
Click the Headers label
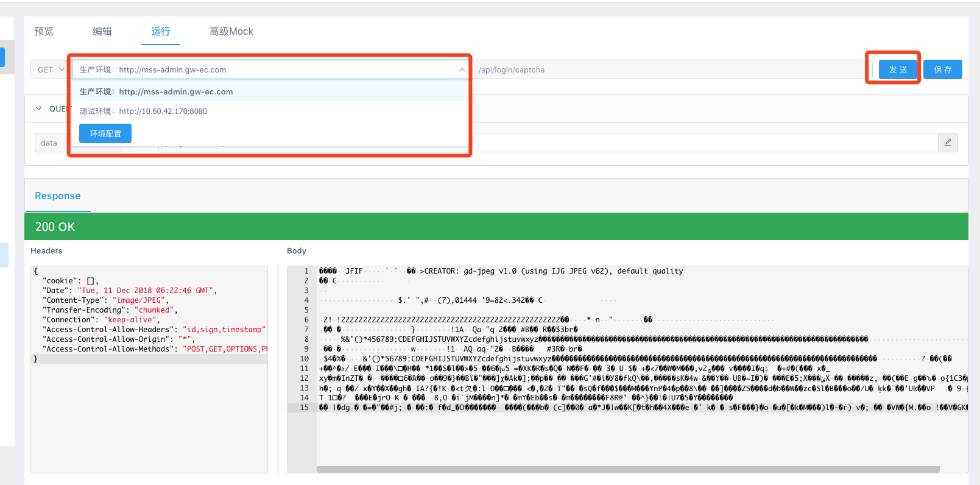tap(46, 250)
